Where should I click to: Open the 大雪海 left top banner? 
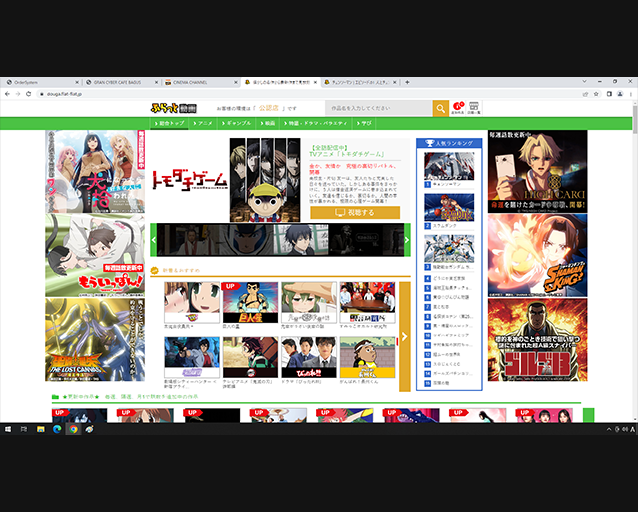pyautogui.click(x=95, y=171)
